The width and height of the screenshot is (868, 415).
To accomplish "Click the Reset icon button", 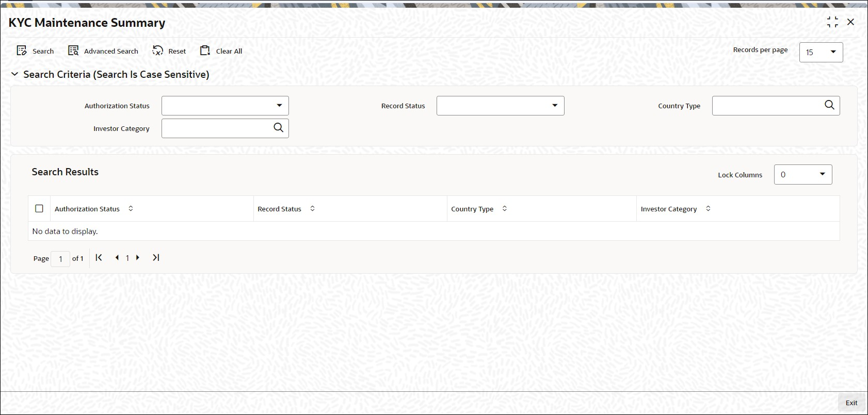I will [x=169, y=51].
